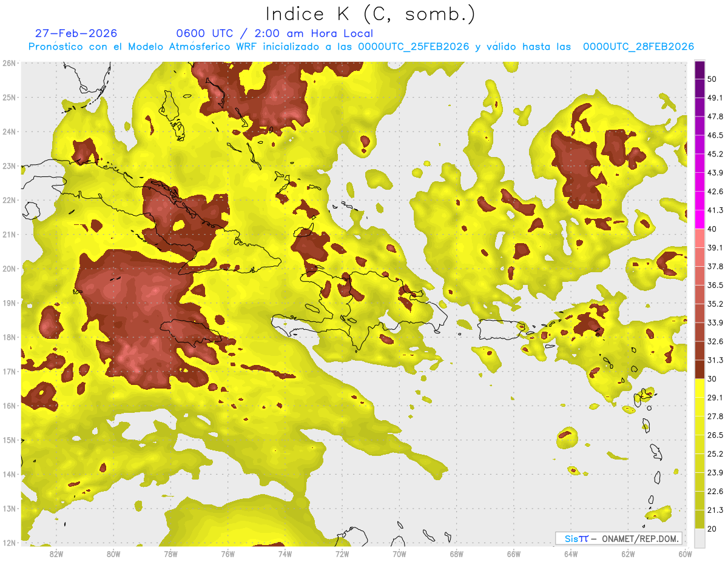Click the colorbar value 33.9

(x=715, y=323)
